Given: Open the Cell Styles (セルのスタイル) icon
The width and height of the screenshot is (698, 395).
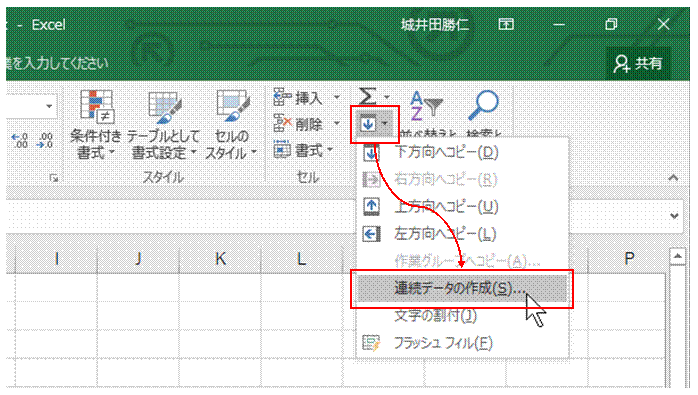Looking at the screenshot, I should point(232,106).
